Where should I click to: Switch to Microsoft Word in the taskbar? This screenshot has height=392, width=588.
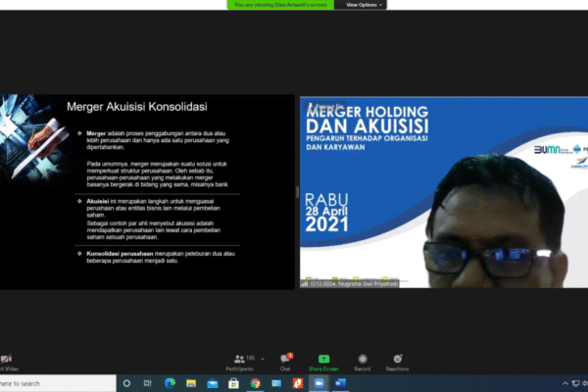[340, 383]
